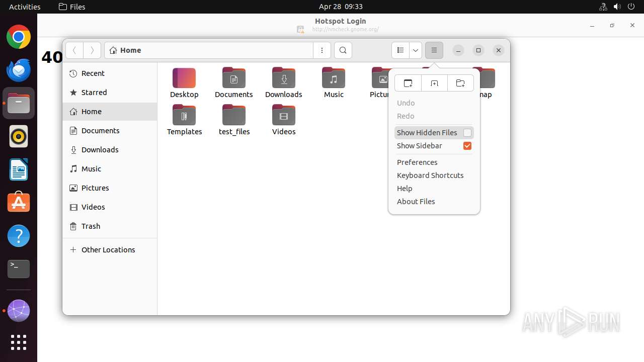The height and width of the screenshot is (362, 644).
Task: Show applications grid in dock
Action: (19, 342)
